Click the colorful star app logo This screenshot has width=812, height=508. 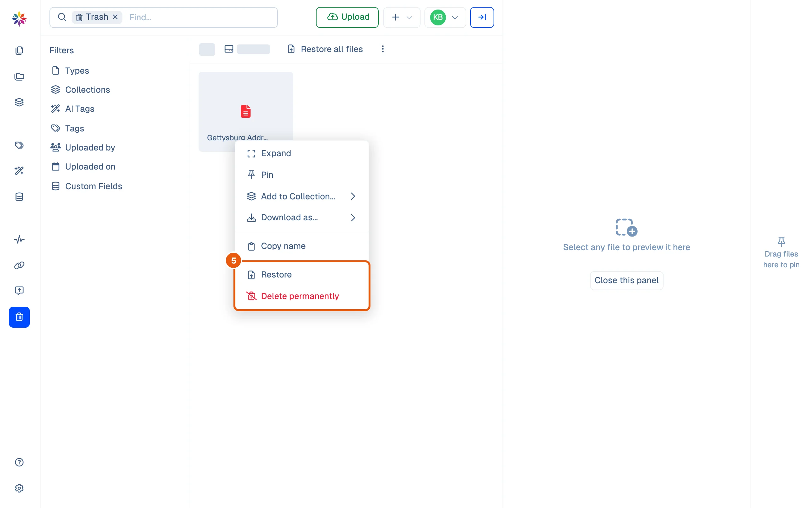click(19, 18)
